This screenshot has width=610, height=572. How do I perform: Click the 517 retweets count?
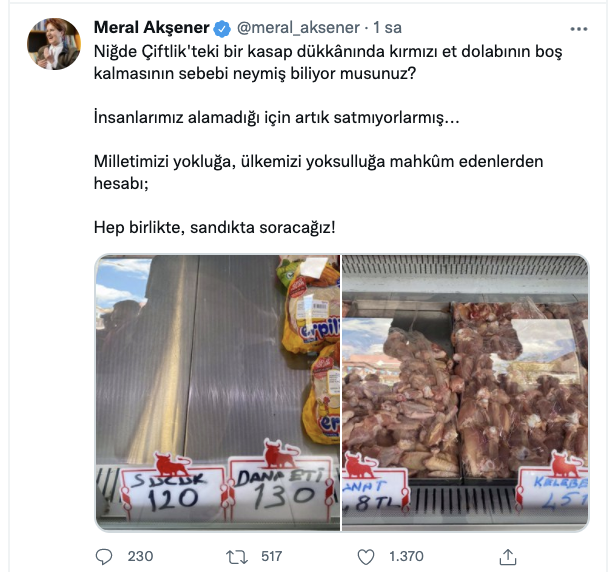coord(272,556)
